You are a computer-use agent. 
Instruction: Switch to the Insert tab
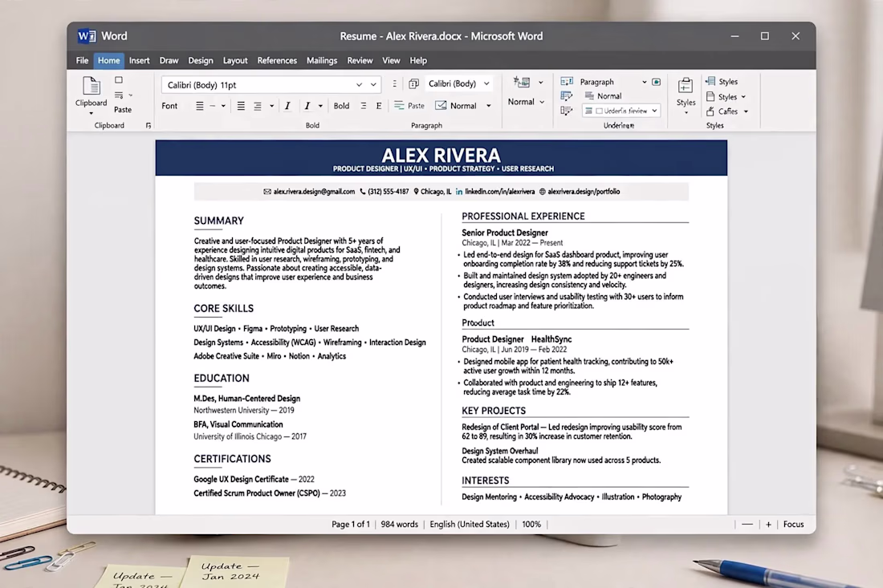pos(139,61)
